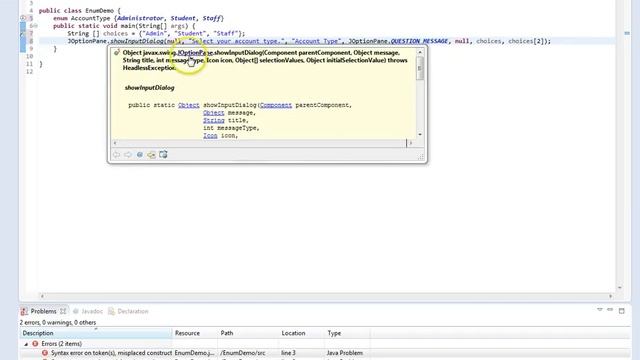Click 'EnumDemo' class name in line 4
Screen dimensions: 640x360
coord(100,11)
